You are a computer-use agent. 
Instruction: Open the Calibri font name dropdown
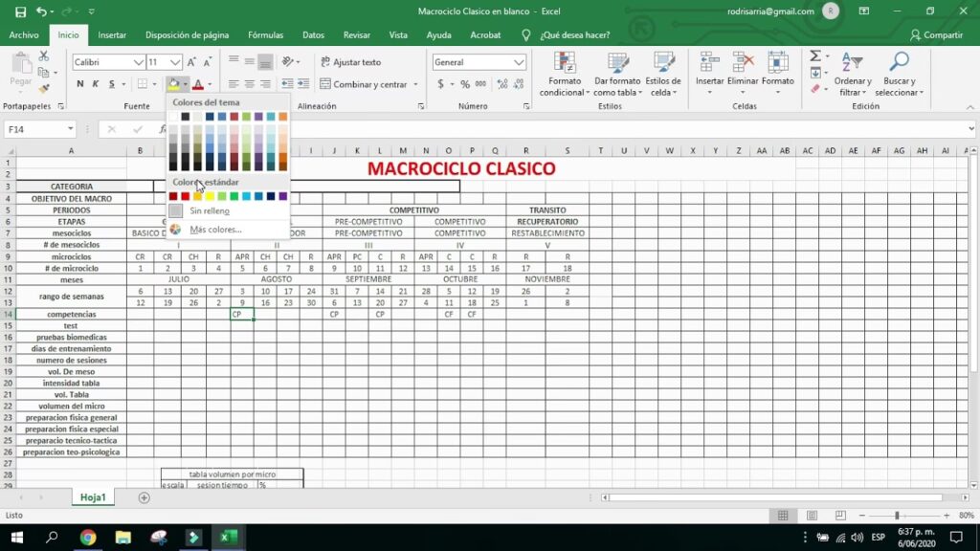pyautogui.click(x=138, y=62)
